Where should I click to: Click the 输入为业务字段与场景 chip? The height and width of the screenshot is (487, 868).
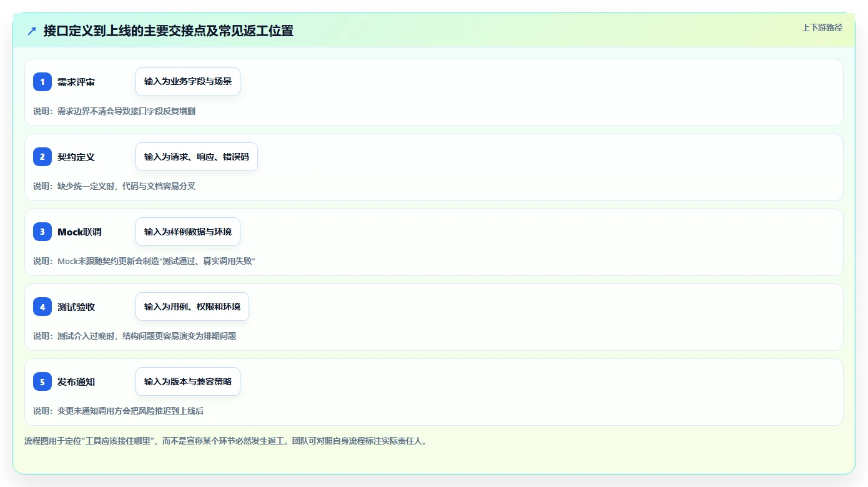(x=188, y=82)
